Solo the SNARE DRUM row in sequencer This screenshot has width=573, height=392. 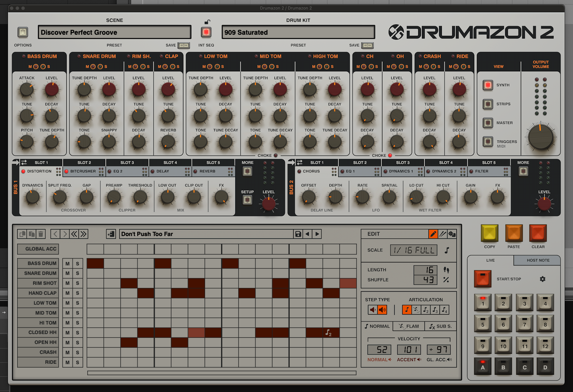pyautogui.click(x=77, y=273)
